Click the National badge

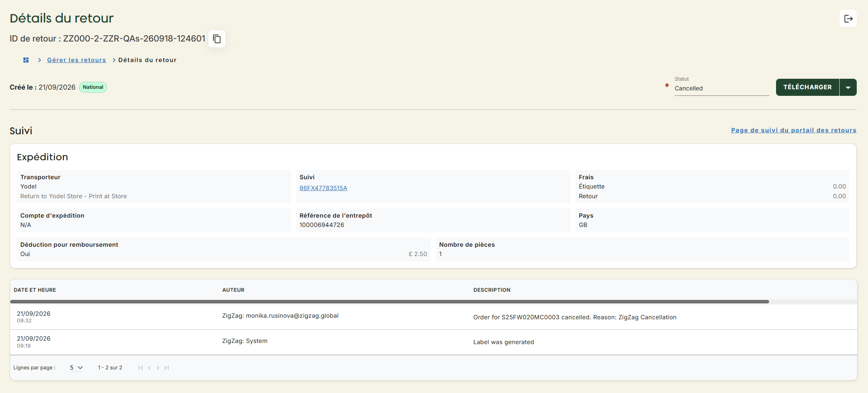(x=93, y=87)
